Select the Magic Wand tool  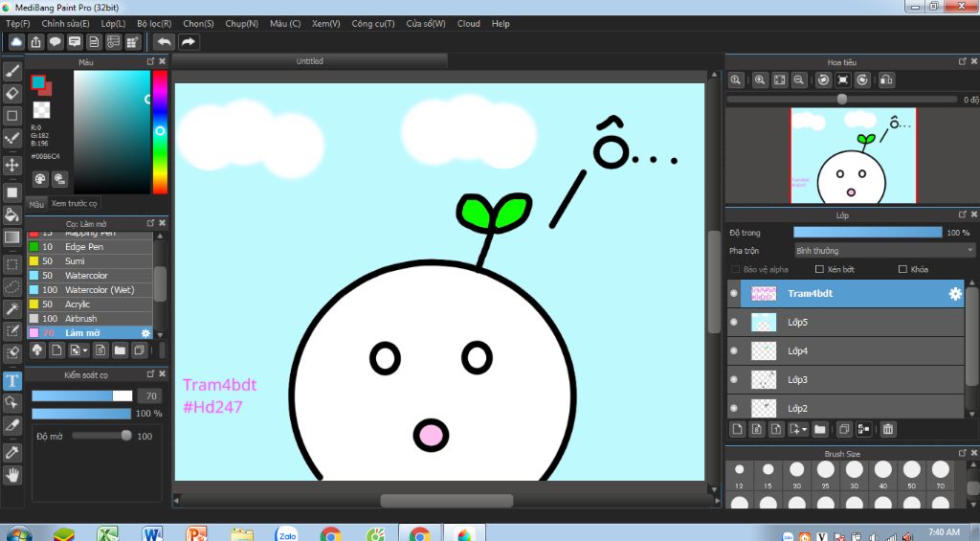(11, 308)
